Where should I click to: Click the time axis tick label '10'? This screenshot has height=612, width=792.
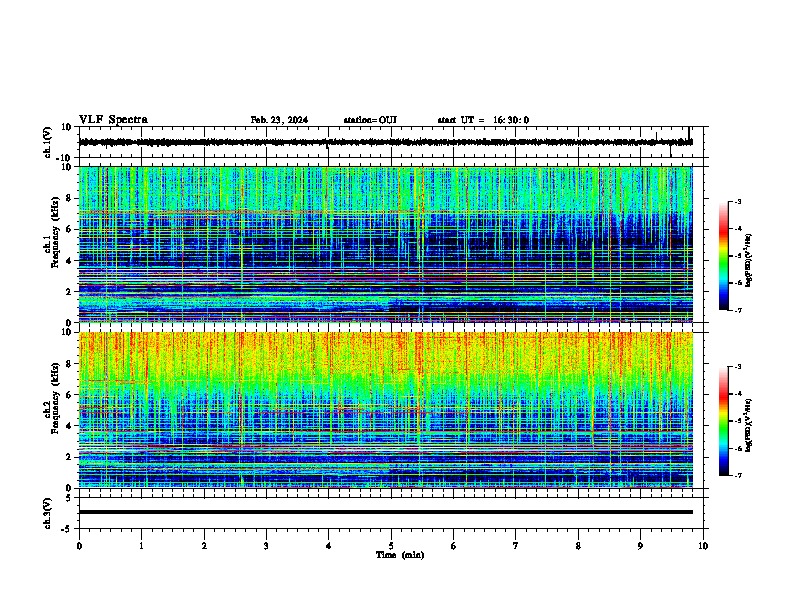pos(703,546)
